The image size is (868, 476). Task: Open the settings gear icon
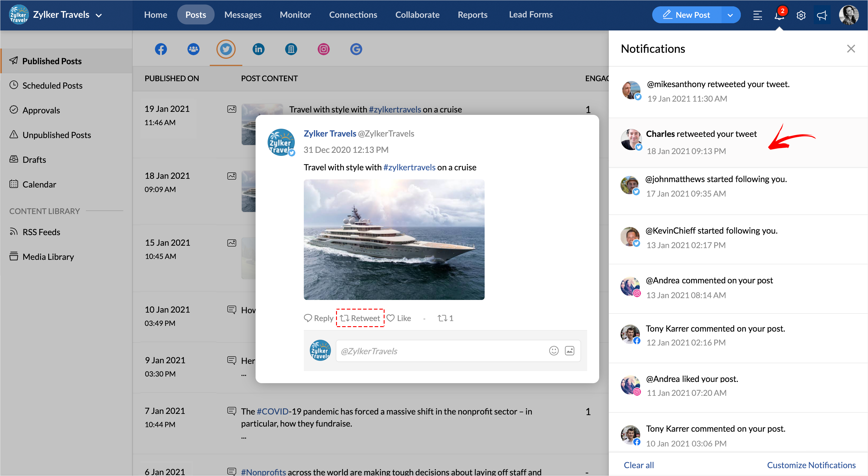(x=801, y=15)
